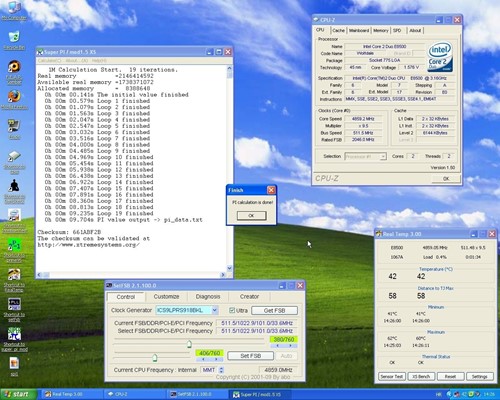Click OK in the Finish dialog
The image size is (500, 400).
pyautogui.click(x=252, y=216)
